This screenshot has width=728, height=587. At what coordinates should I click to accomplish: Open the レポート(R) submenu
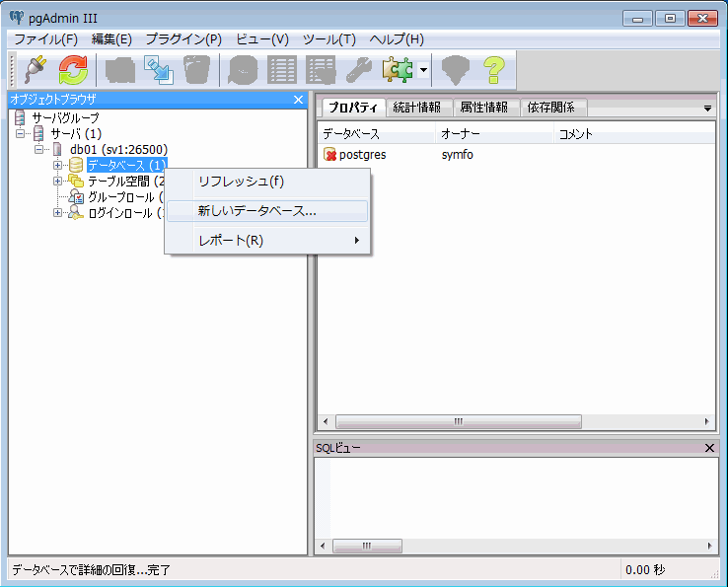267,241
